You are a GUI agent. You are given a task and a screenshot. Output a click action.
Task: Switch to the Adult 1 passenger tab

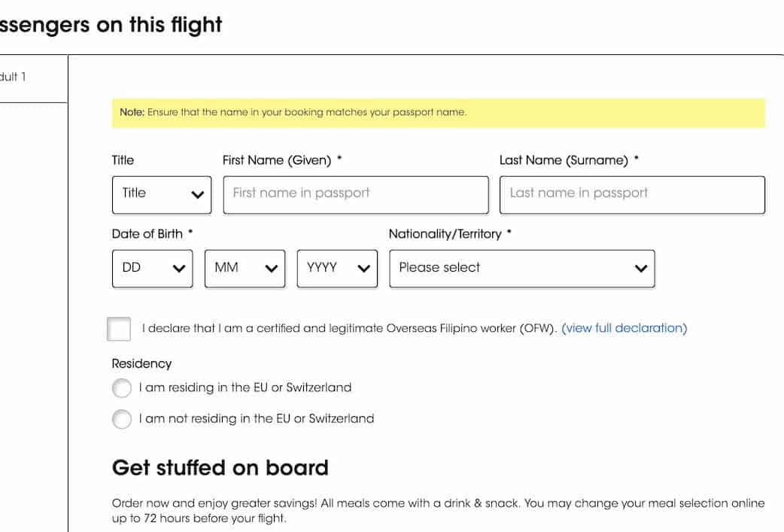click(x=14, y=77)
